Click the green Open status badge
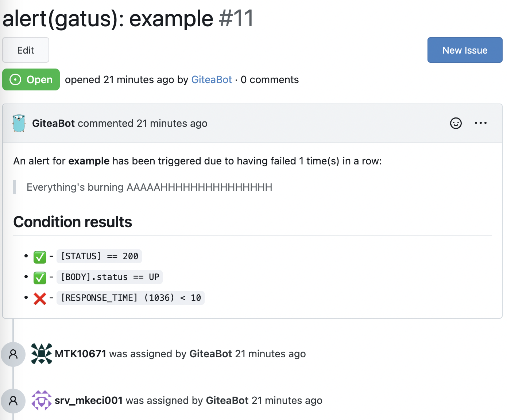 pos(31,79)
